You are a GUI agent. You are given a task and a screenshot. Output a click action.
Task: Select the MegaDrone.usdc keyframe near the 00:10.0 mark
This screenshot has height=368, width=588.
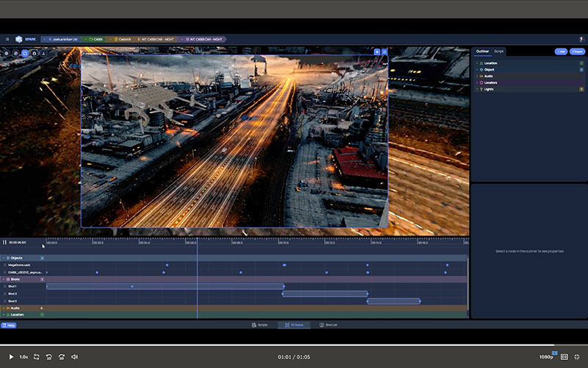pos(284,265)
